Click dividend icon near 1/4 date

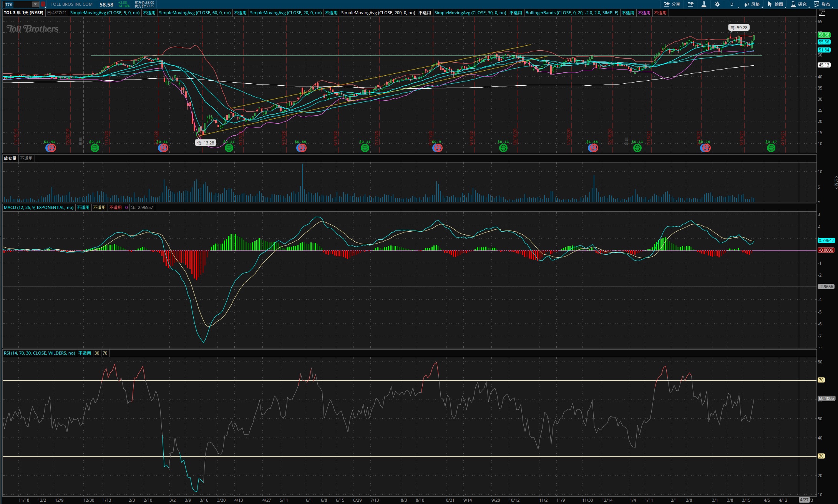click(x=637, y=148)
